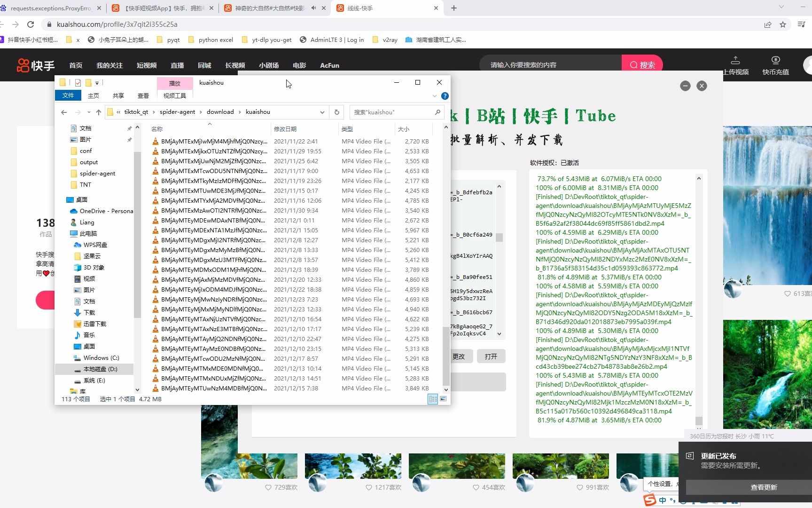
Task: Open the video thumbnail with 1217喜欢
Action: [353, 466]
